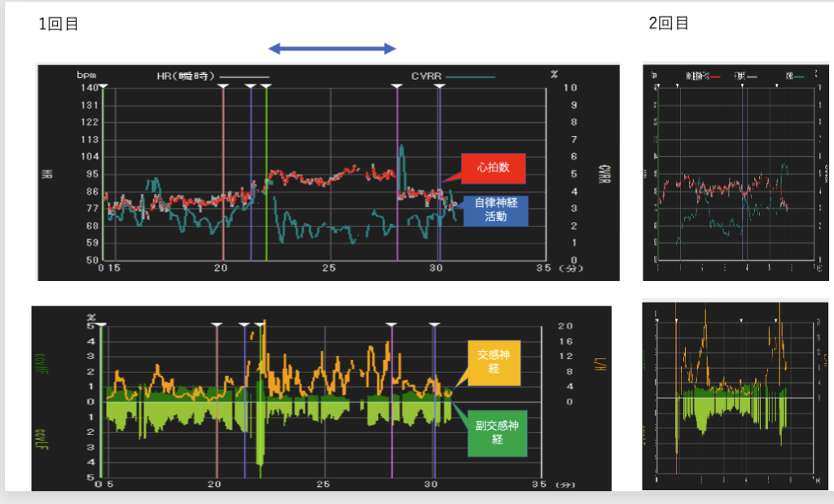Click the 2回目 heading text
Viewport: 834px width, 504px height.
(x=669, y=24)
